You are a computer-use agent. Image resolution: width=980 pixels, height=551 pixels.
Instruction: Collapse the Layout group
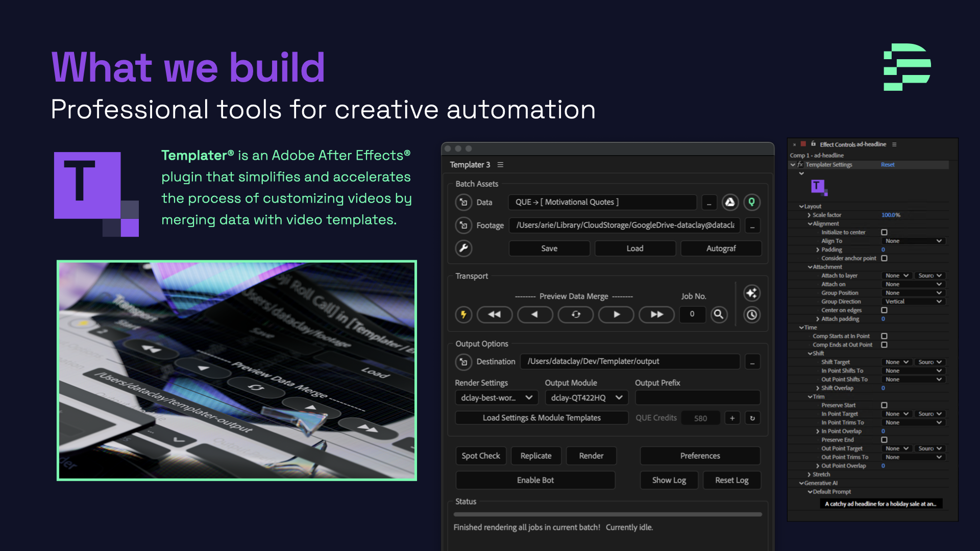(x=801, y=207)
